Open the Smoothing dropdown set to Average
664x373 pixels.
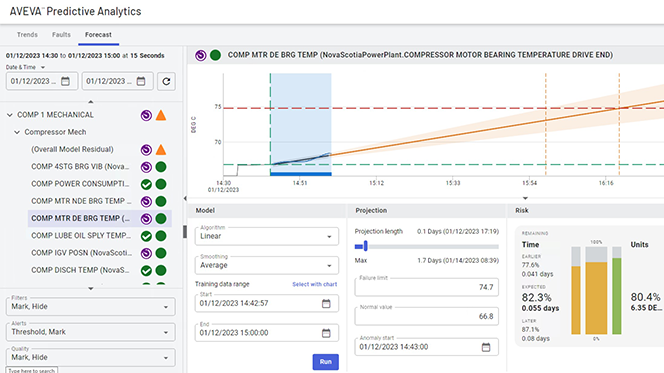267,265
